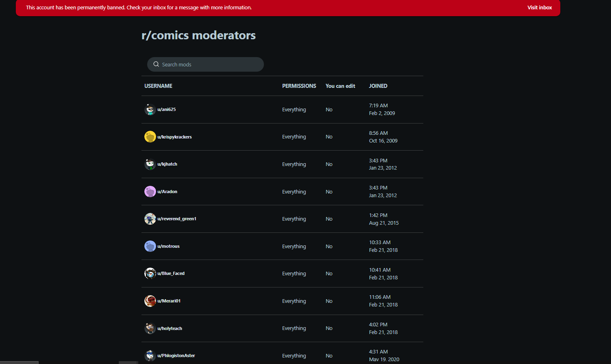The image size is (611, 364).
Task: Click No edit value in u/Aradon row
Action: click(329, 192)
